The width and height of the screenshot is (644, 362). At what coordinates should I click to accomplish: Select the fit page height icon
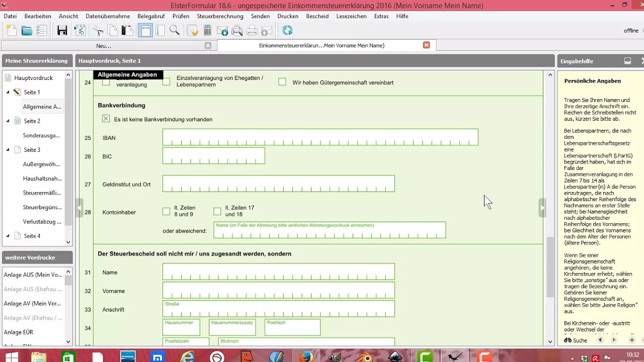160,31
